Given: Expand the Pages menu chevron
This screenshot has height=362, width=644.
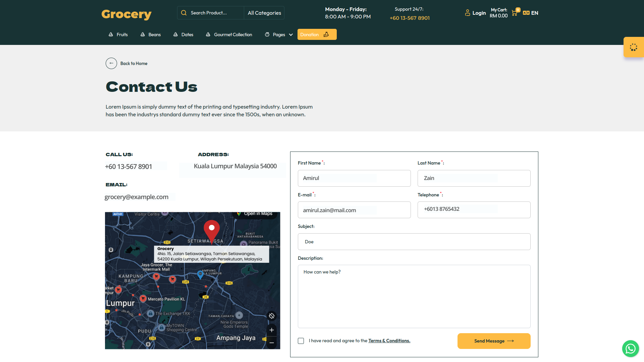Looking at the screenshot, I should tap(291, 35).
